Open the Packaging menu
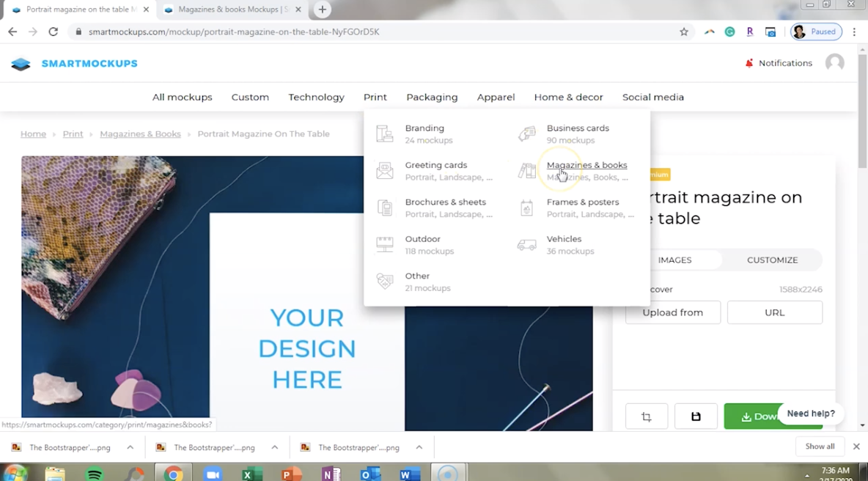 tap(432, 97)
